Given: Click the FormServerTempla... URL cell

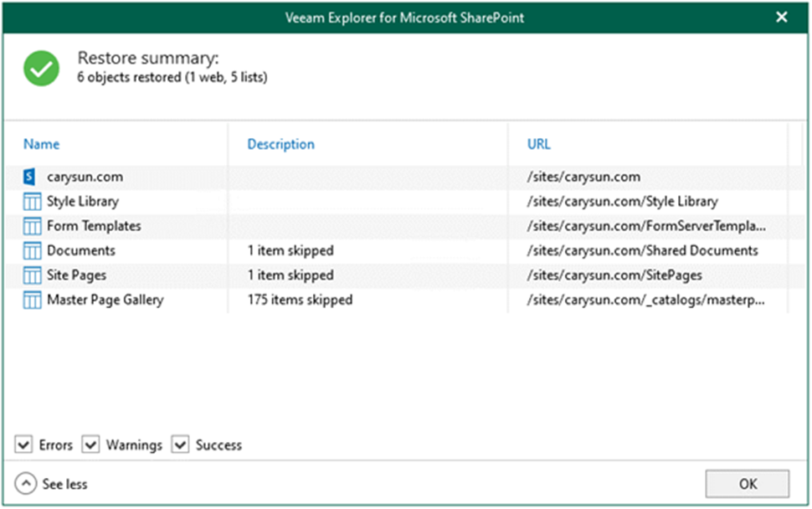Looking at the screenshot, I should pos(646,226).
